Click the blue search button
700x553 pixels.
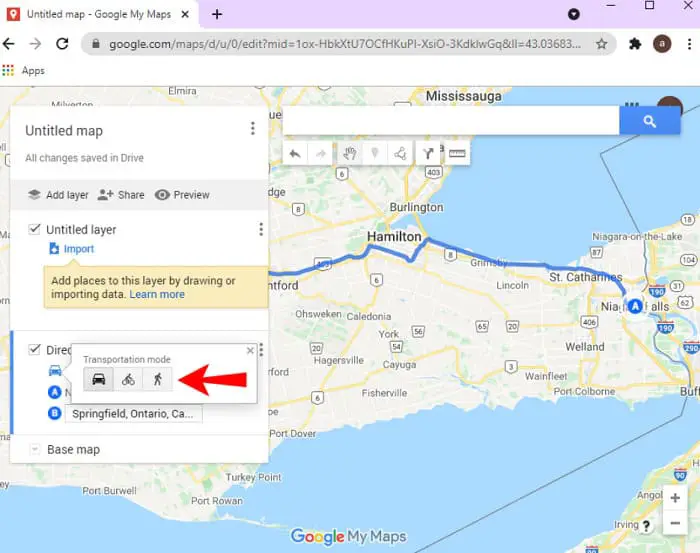(650, 121)
